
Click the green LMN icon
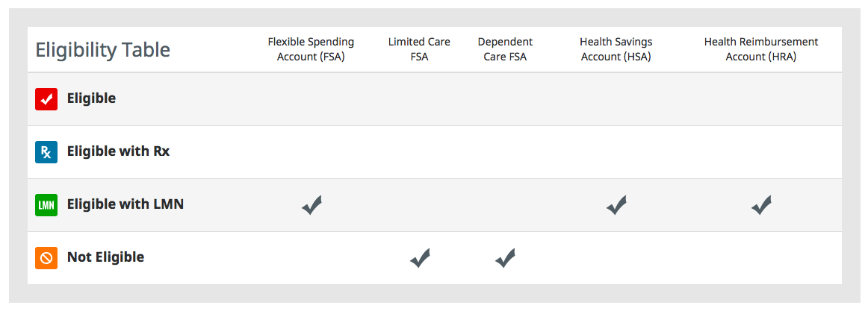coord(46,205)
